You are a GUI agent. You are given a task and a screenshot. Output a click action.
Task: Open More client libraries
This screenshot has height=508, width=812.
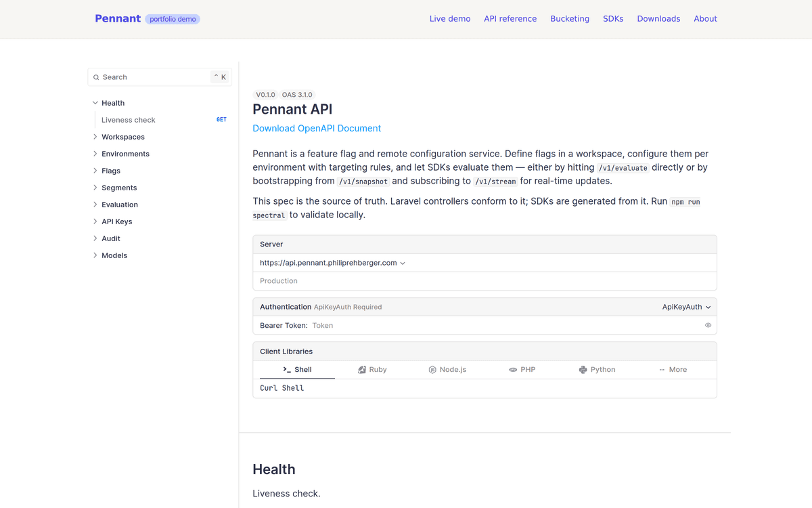(673, 370)
